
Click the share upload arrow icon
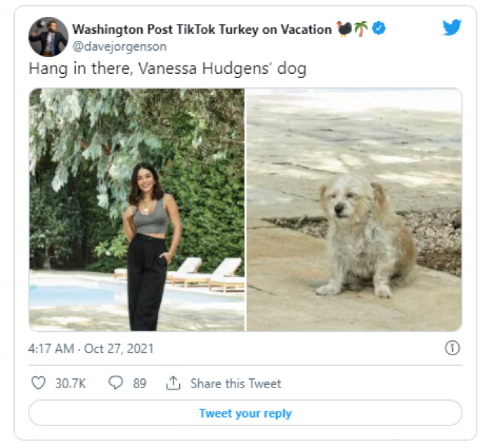click(x=173, y=383)
